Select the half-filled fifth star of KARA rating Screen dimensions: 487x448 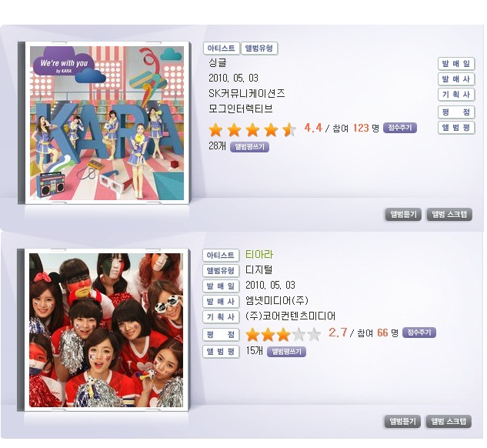coord(289,130)
